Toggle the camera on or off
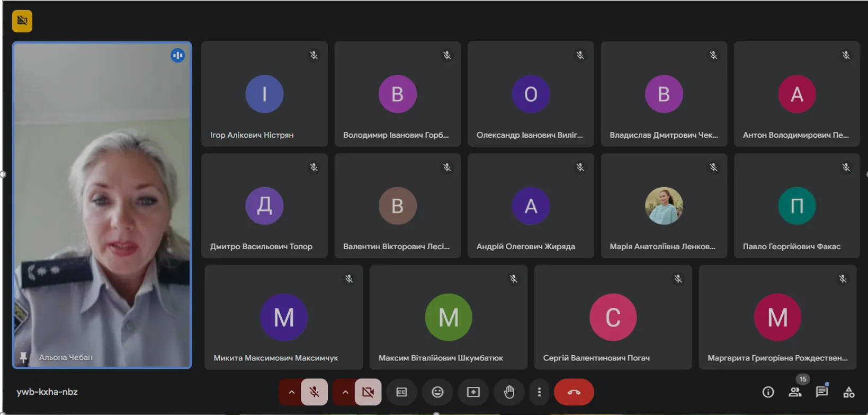This screenshot has width=868, height=415. [368, 392]
